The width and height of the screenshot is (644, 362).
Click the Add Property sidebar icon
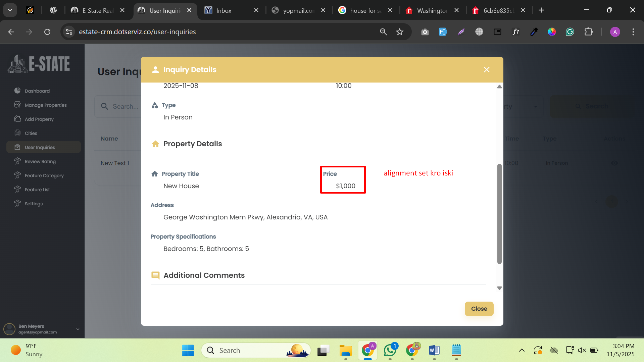(17, 119)
